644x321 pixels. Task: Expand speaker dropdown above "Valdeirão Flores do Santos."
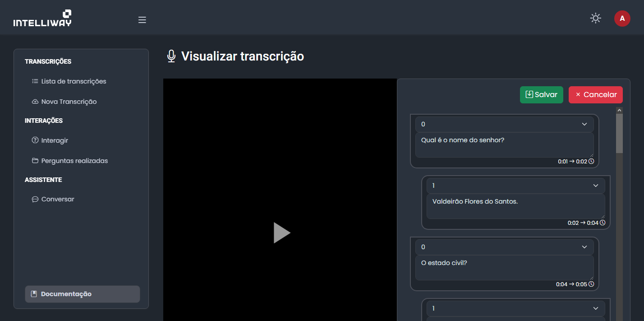point(515,186)
